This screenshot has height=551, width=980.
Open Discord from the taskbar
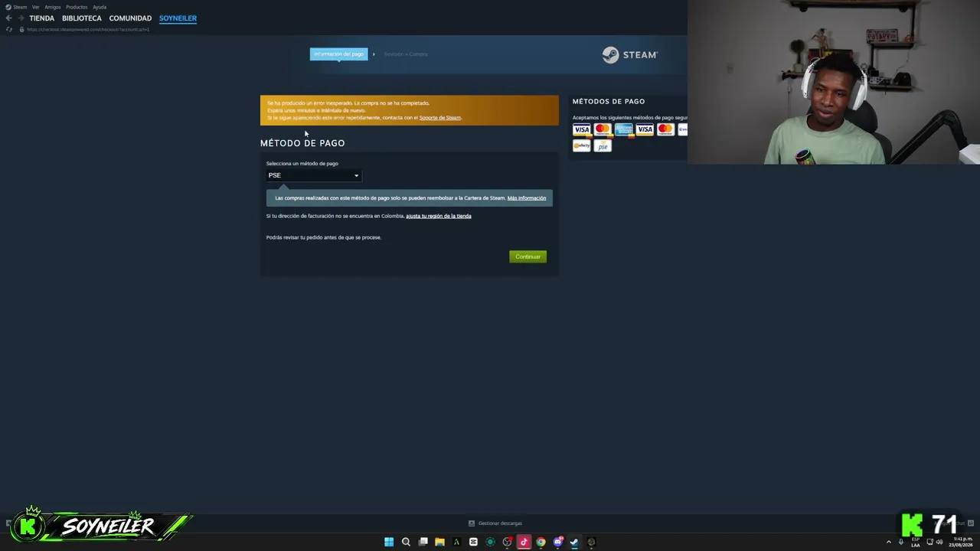(557, 542)
